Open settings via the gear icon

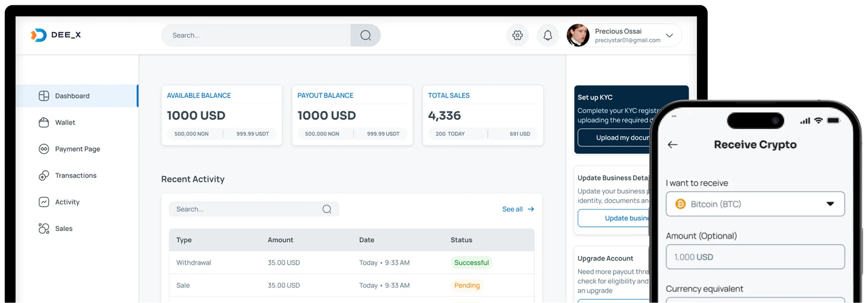tap(517, 35)
